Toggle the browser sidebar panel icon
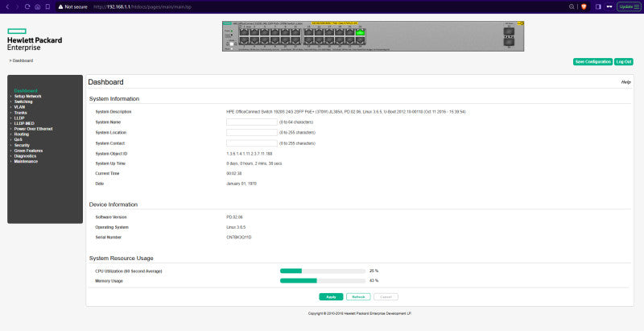 click(598, 6)
